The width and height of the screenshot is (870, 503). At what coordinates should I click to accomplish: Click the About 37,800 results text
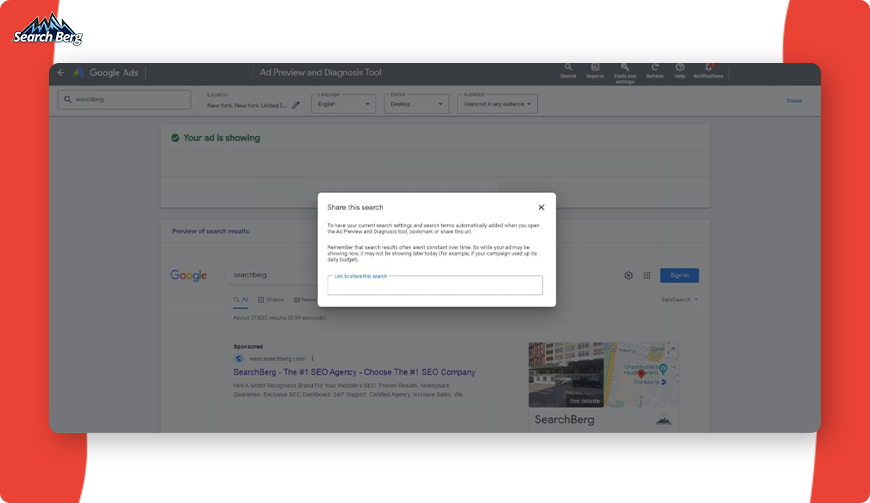pyautogui.click(x=279, y=318)
